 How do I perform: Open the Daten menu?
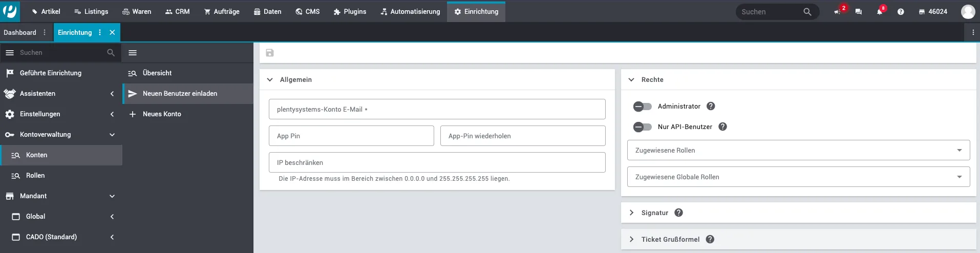tap(267, 11)
